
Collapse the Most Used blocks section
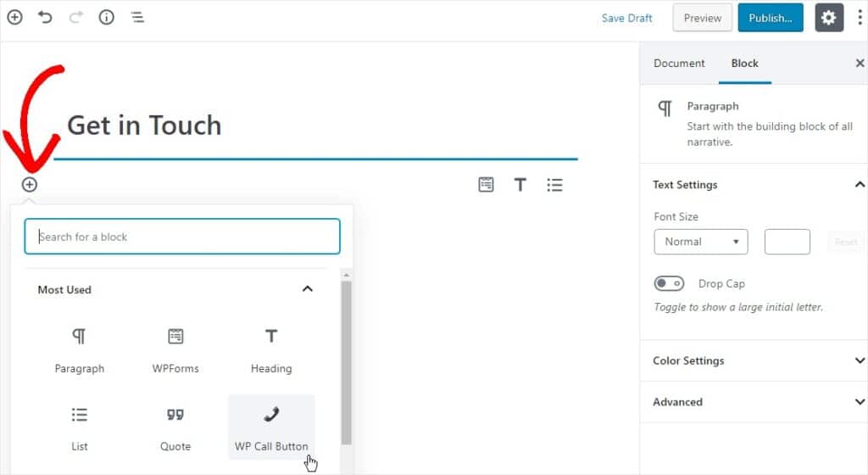point(307,289)
